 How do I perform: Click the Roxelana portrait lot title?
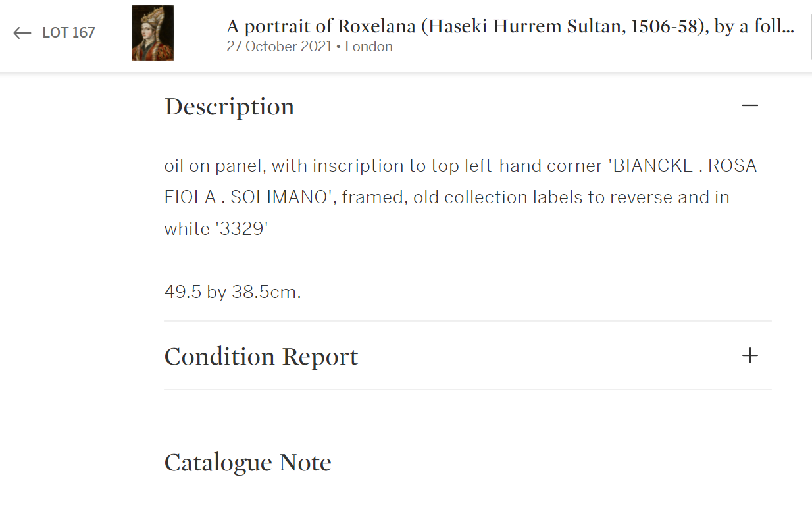(x=509, y=27)
